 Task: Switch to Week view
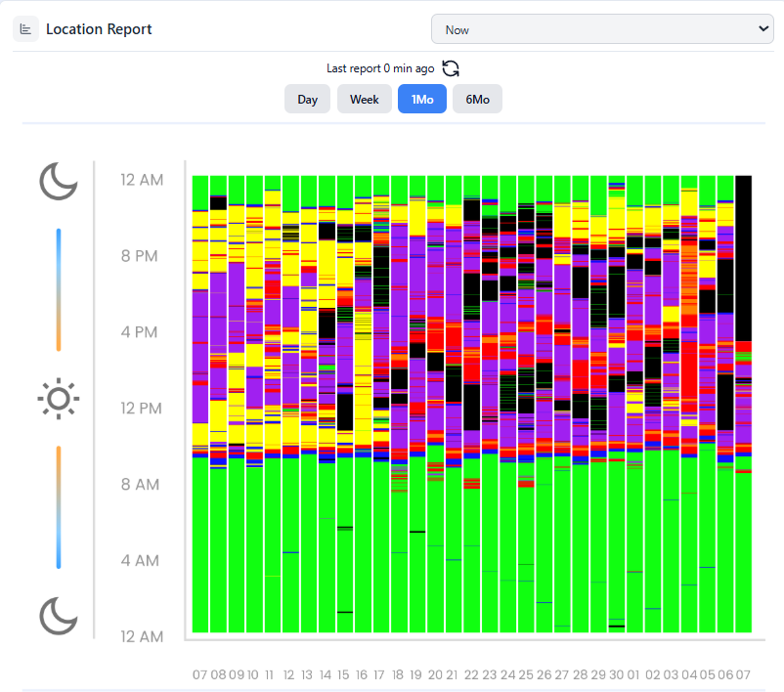click(365, 100)
